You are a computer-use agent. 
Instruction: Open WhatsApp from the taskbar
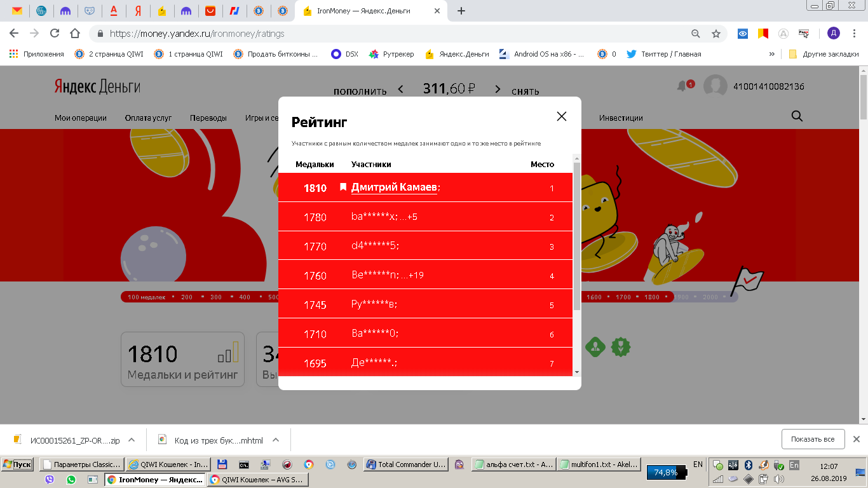tap(71, 480)
